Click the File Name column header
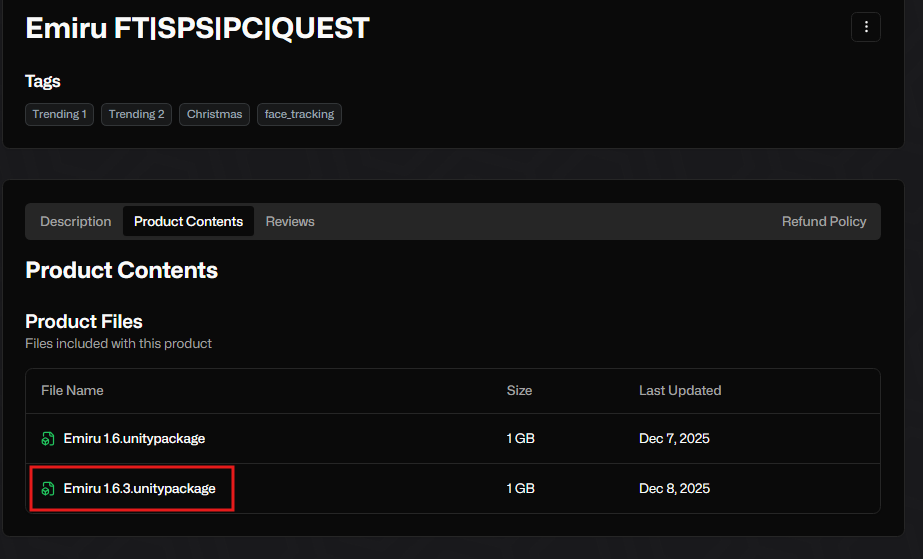 coord(72,391)
